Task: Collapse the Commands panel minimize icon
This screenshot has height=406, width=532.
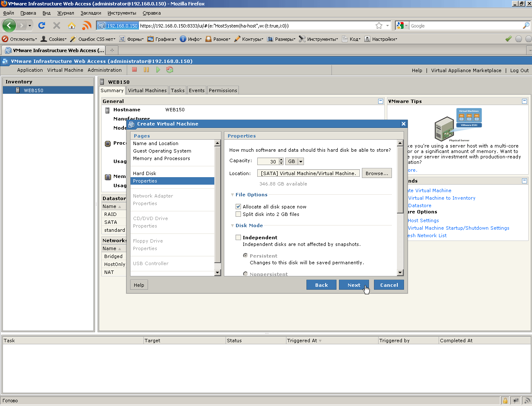Action: coord(524,181)
